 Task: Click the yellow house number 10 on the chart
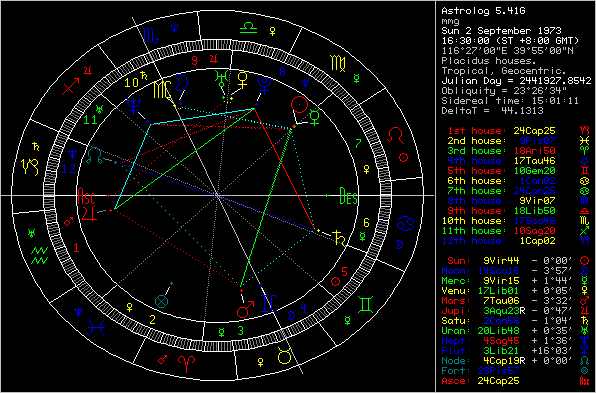coord(132,83)
